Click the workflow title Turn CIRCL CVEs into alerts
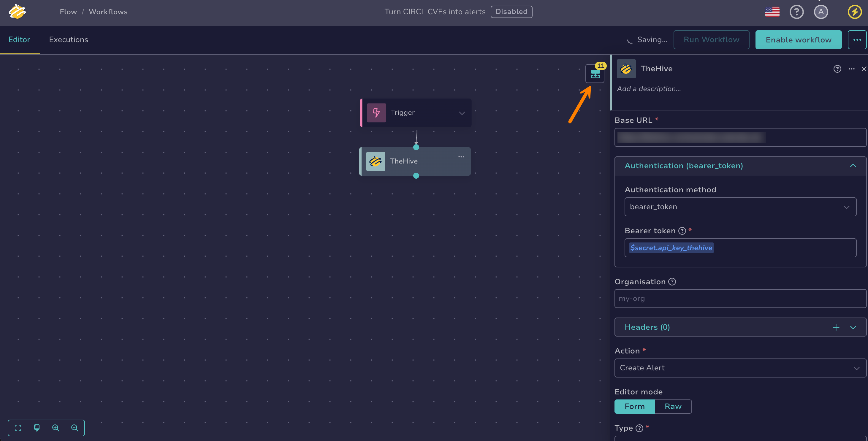The height and width of the screenshot is (441, 868). tap(435, 12)
